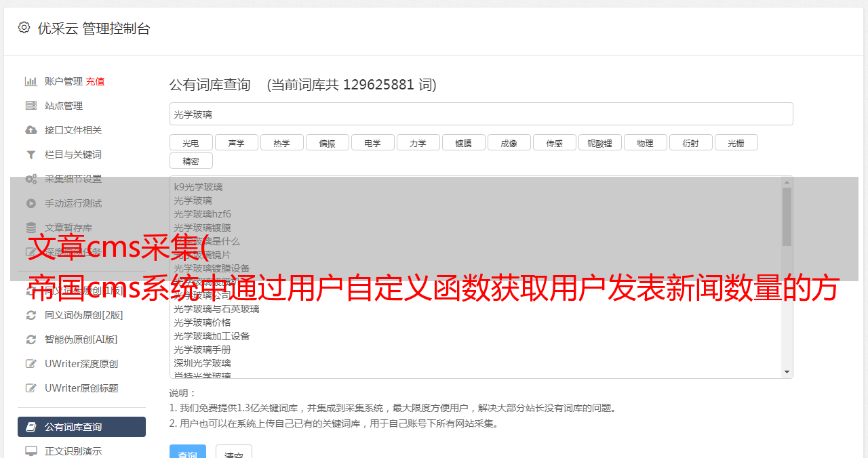Click the results list scroll-up arrow

click(x=787, y=182)
